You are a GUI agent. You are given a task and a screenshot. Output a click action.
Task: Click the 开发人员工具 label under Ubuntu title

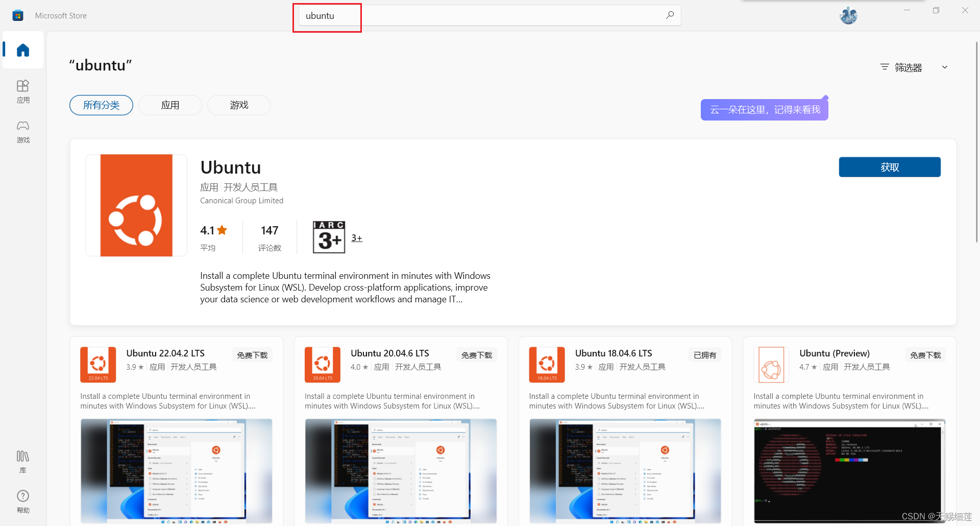click(x=251, y=187)
